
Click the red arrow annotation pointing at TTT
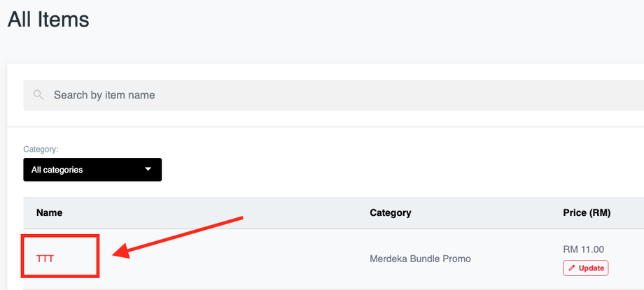coord(178,235)
